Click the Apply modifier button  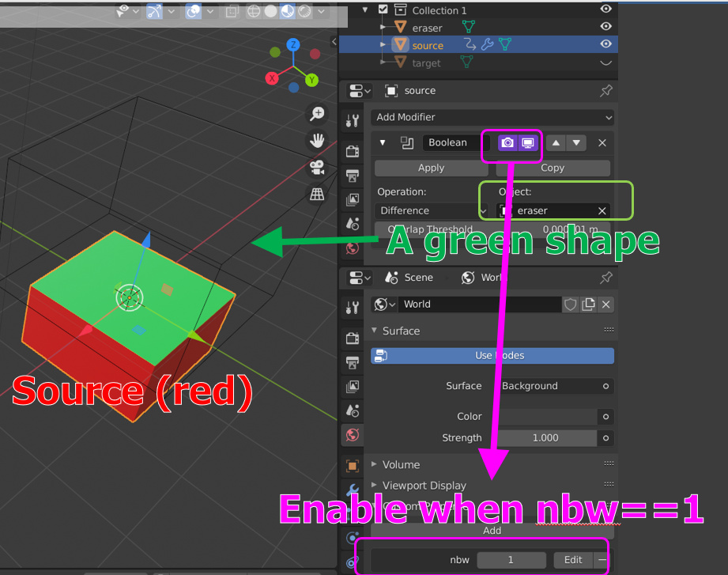(x=431, y=168)
